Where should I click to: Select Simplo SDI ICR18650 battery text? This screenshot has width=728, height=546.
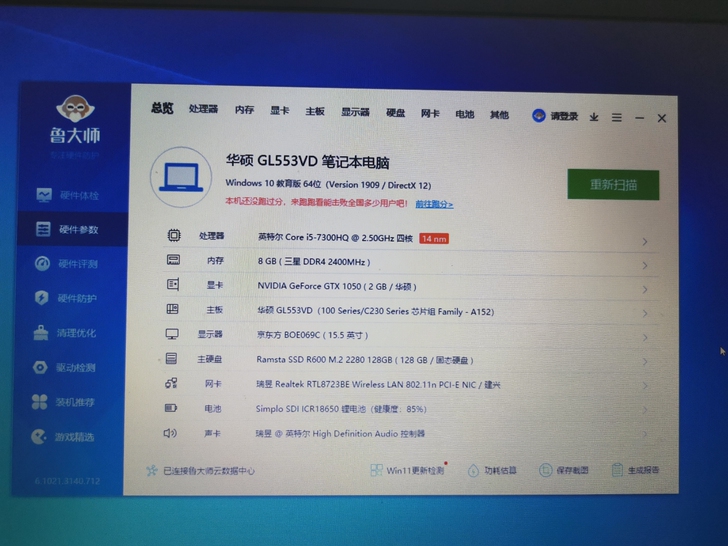click(341, 409)
